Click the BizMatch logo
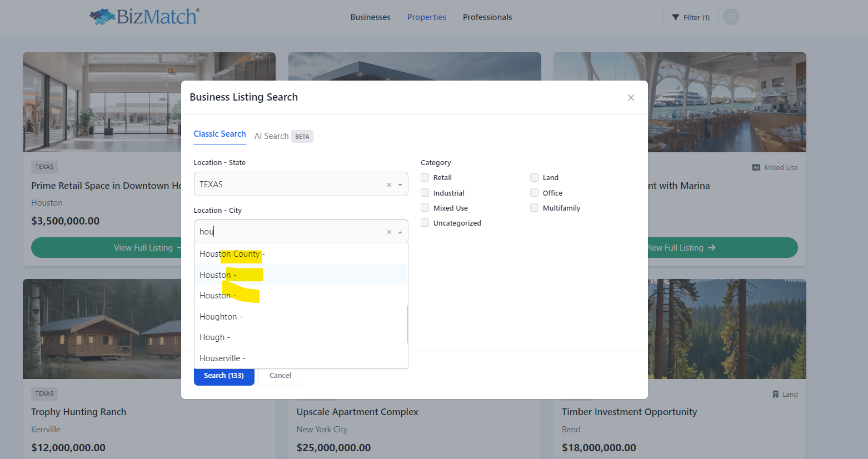868x459 pixels. click(144, 17)
